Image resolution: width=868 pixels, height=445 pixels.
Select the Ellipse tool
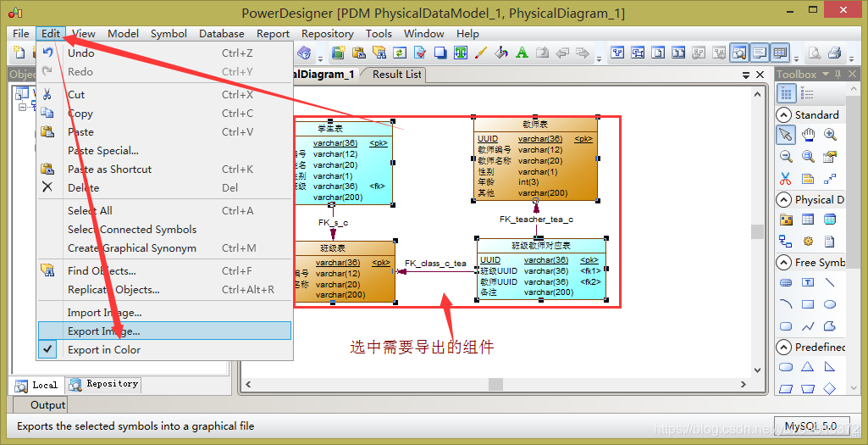[x=829, y=303]
